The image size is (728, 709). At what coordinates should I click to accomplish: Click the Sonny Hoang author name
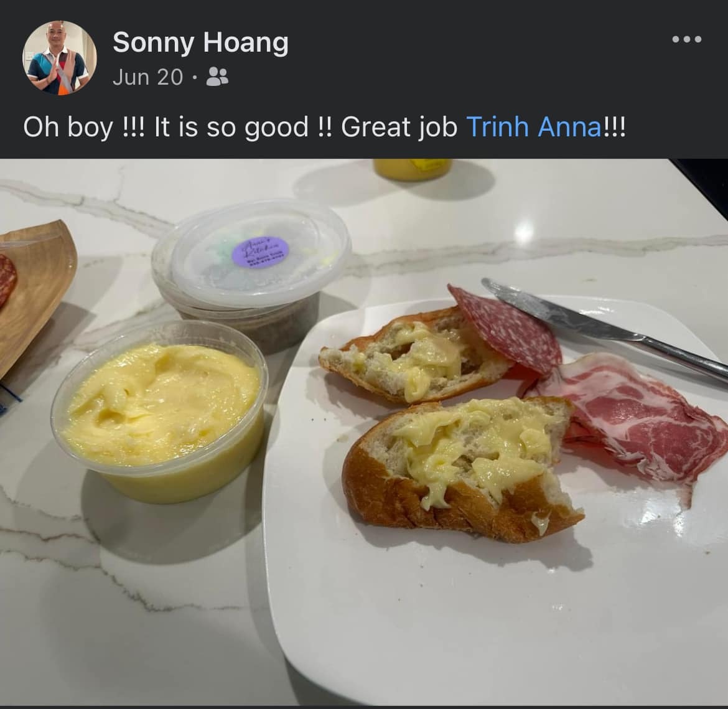(200, 42)
